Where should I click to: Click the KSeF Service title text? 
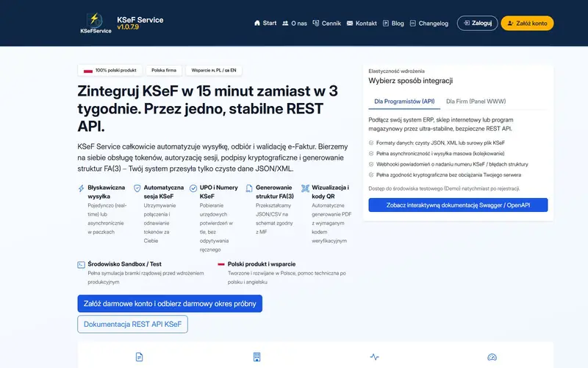tap(140, 20)
